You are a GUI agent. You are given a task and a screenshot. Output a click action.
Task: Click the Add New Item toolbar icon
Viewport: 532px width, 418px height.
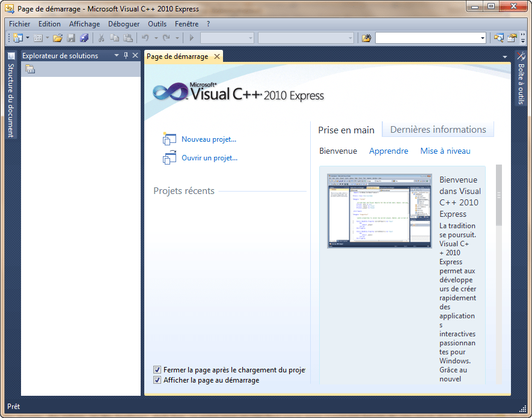[x=38, y=38]
